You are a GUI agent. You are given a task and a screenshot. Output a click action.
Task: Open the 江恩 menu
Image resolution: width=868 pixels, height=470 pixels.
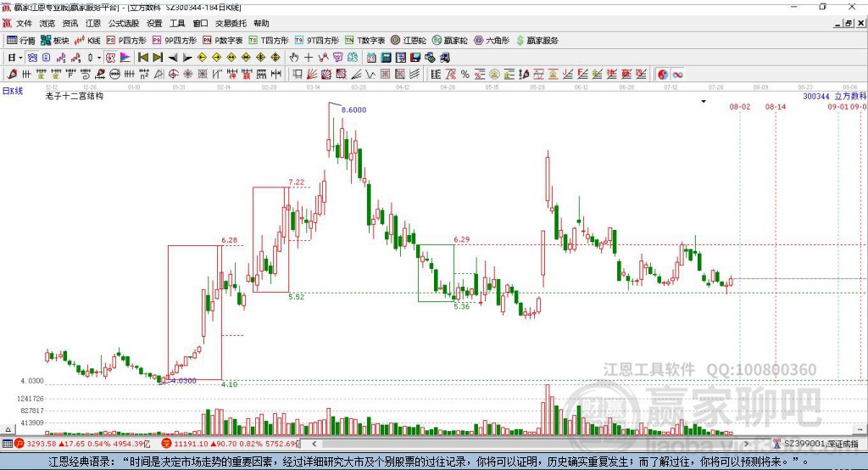click(x=93, y=23)
